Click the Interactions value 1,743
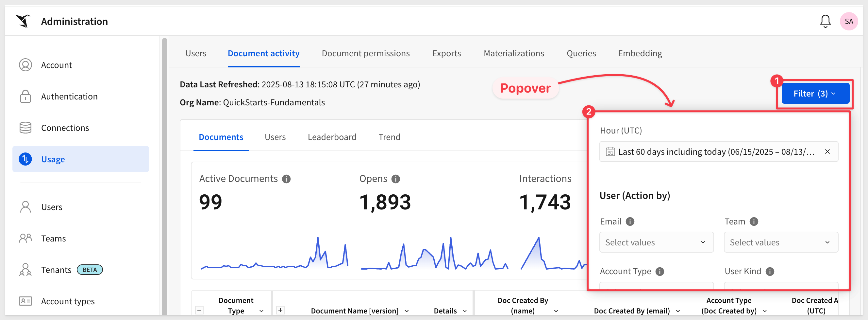 [545, 202]
